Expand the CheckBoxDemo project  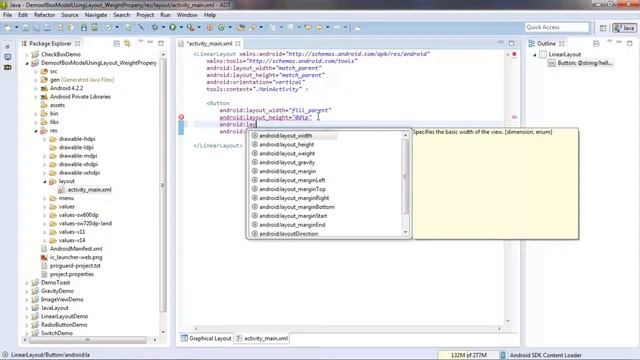tap(27, 54)
